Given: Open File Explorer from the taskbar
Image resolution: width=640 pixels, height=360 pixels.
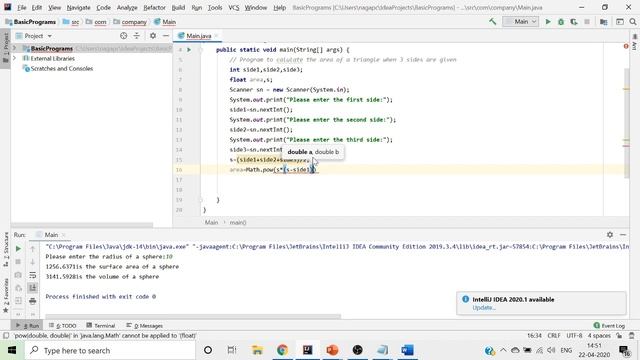Looking at the screenshot, I should click(257, 350).
